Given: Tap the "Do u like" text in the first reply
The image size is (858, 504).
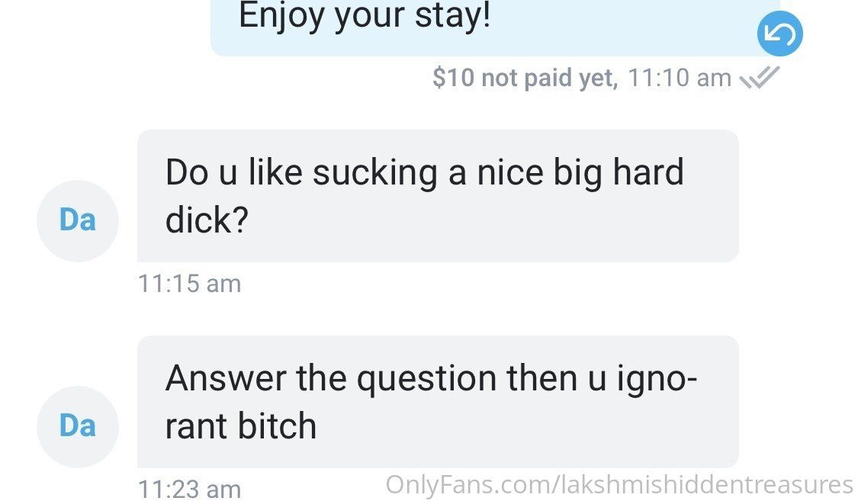Looking at the screenshot, I should (x=234, y=172).
